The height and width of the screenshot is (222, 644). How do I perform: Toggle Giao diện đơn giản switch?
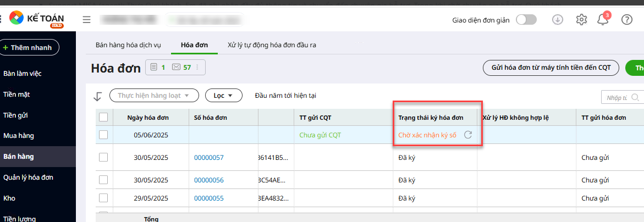526,20
